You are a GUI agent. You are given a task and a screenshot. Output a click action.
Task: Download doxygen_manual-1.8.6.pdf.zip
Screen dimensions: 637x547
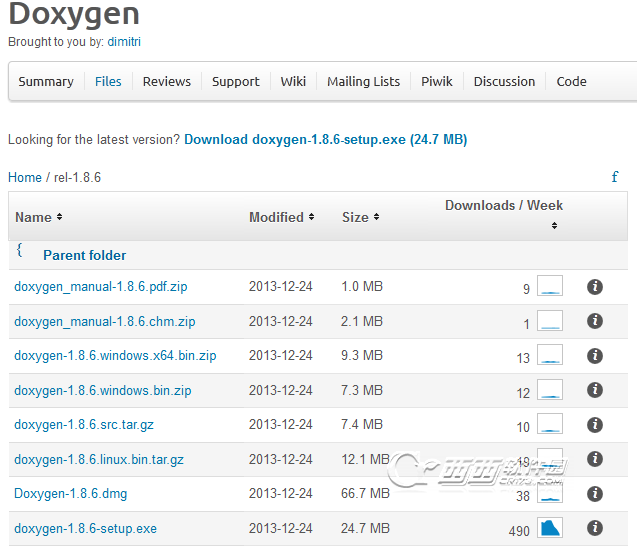click(101, 287)
